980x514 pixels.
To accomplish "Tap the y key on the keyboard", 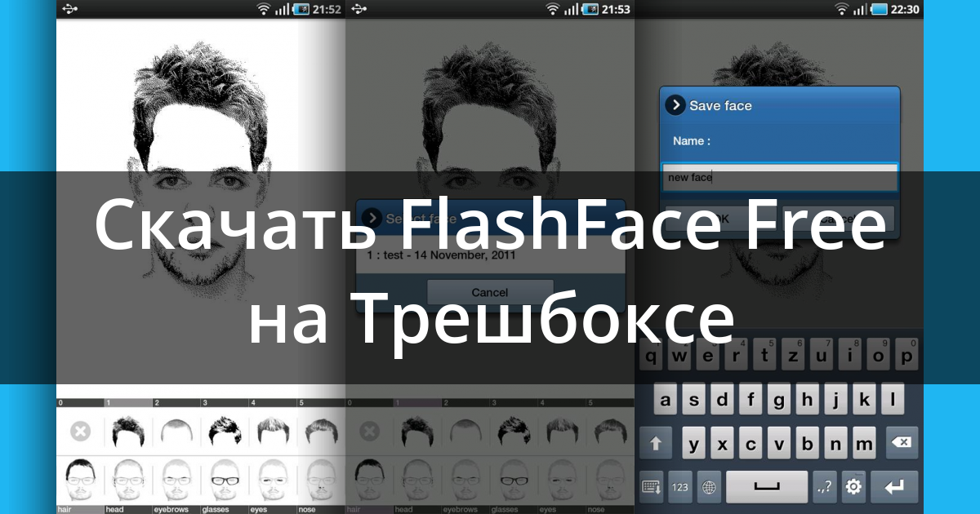I will pyautogui.click(x=695, y=444).
